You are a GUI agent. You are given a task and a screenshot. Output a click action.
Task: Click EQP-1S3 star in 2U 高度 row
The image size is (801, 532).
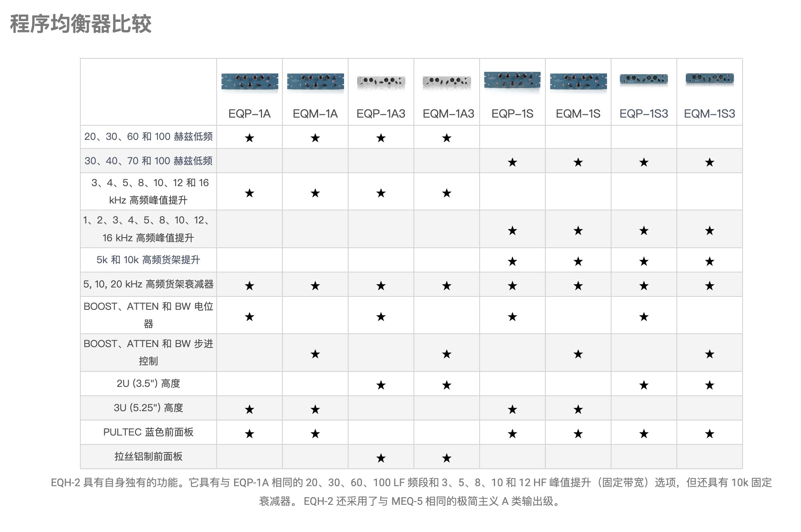[x=644, y=385]
